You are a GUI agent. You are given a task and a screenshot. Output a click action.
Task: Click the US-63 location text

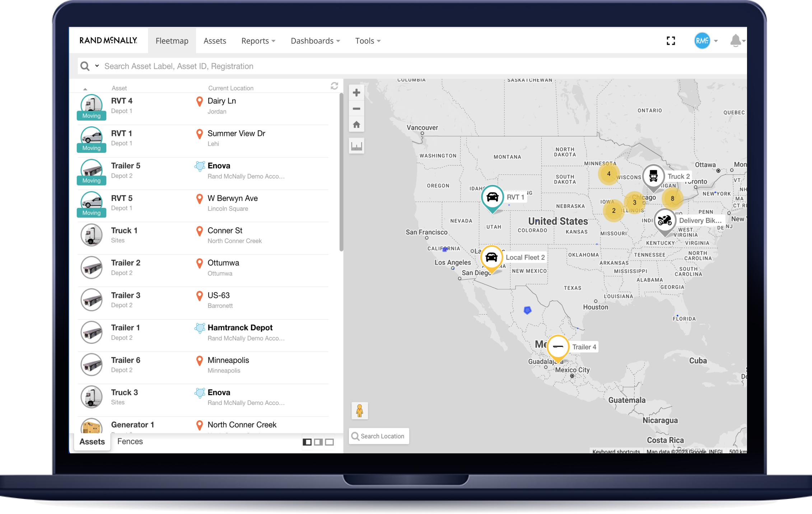tap(218, 295)
